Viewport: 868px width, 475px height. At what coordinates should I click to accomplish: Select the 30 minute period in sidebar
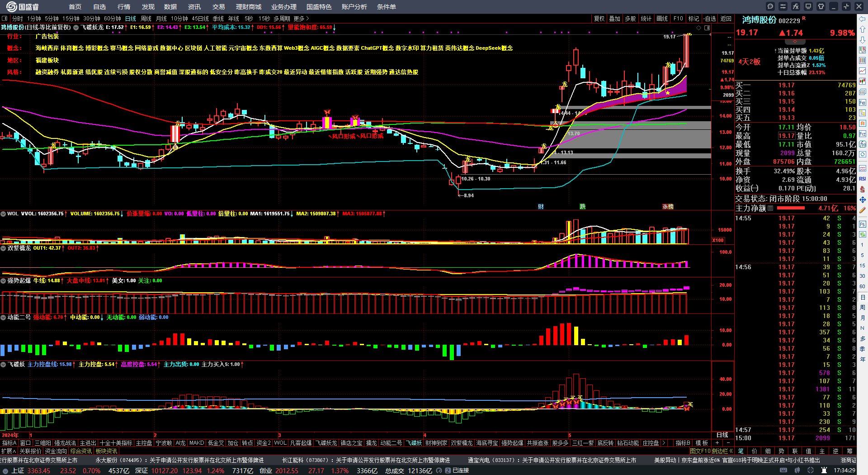863,276
